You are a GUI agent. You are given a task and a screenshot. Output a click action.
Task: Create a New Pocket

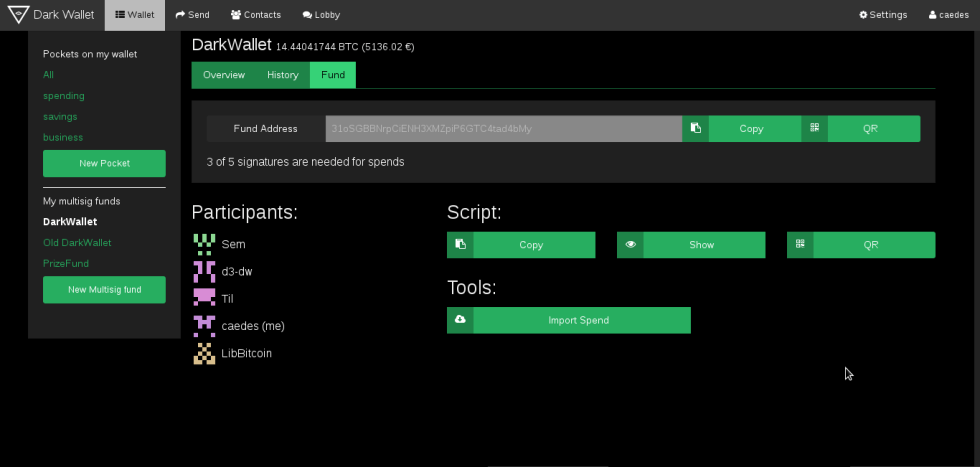[104, 163]
